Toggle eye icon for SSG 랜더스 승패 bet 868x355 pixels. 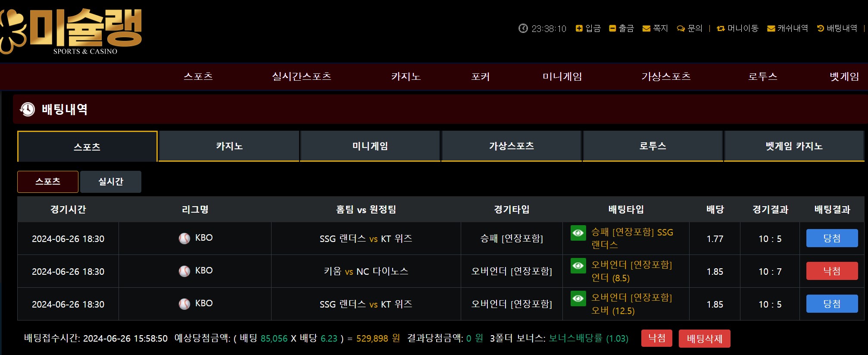point(578,233)
